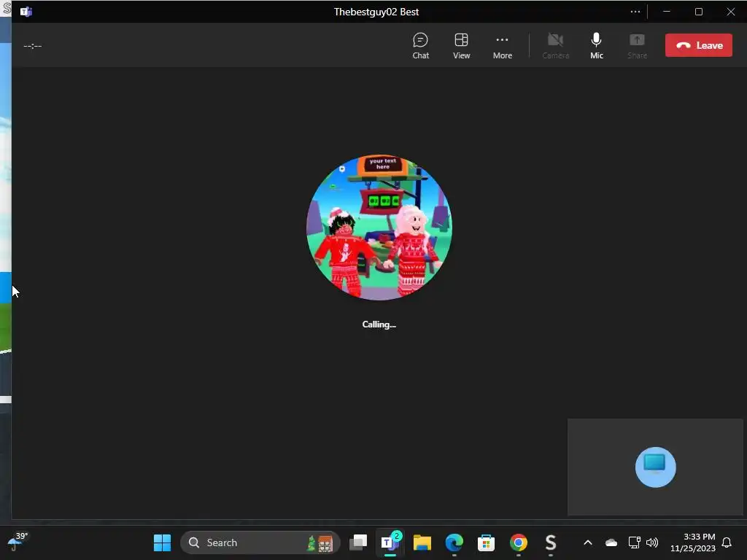Mute the microphone with Mic button
Screen dimensions: 747x560
(597, 46)
